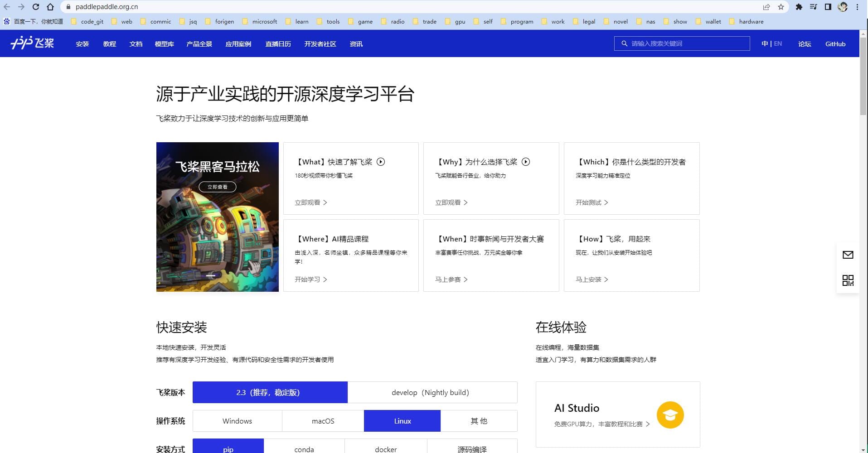Open the code_git bookmark folder
868x453 pixels.
[87, 21]
